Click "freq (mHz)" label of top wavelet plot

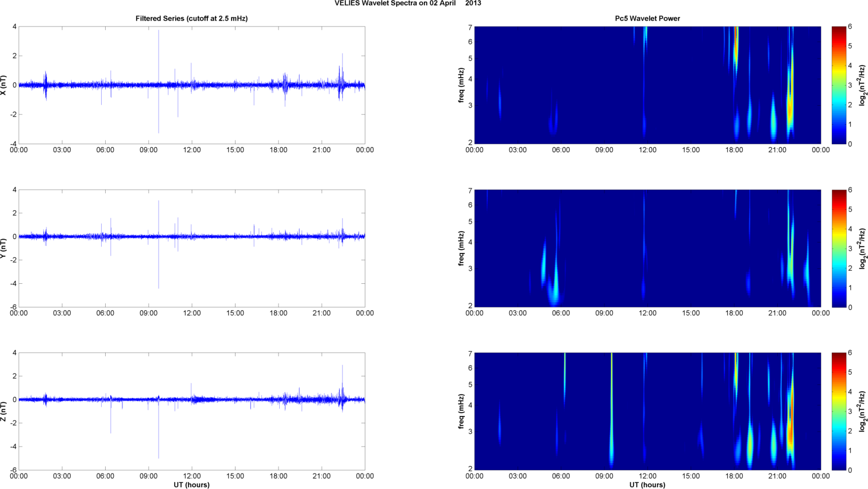(x=461, y=85)
